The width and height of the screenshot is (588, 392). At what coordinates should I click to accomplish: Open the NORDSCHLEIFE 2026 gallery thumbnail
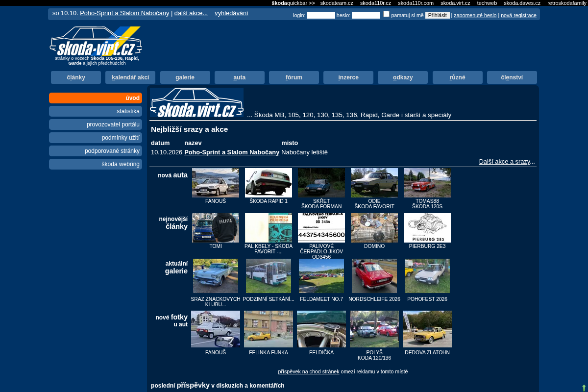(374, 276)
